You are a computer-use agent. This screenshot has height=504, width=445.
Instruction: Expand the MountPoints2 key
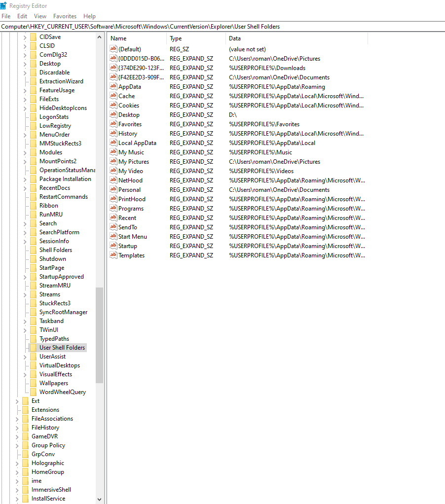[x=25, y=161]
